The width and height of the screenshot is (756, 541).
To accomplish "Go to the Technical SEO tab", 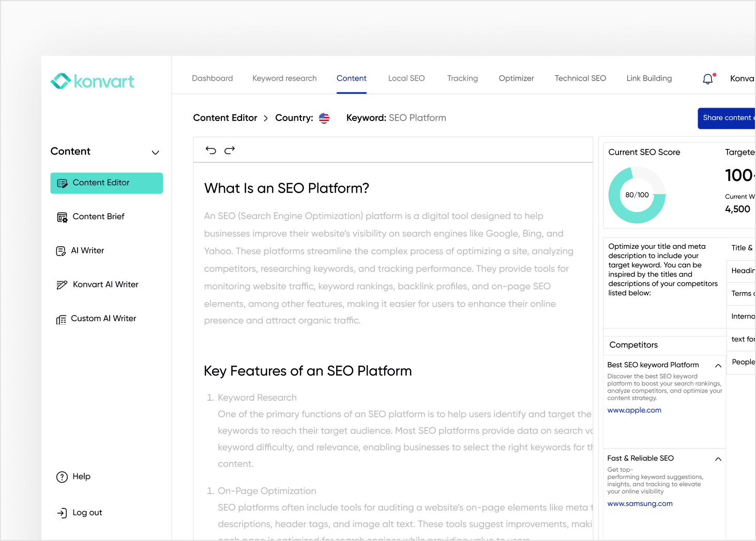I will 580,79.
